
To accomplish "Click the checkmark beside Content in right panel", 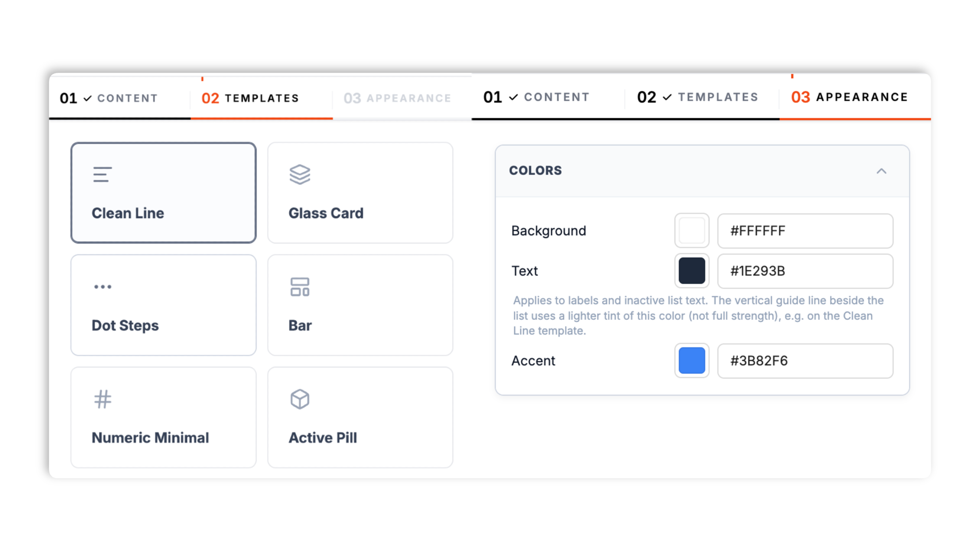I will [x=513, y=97].
